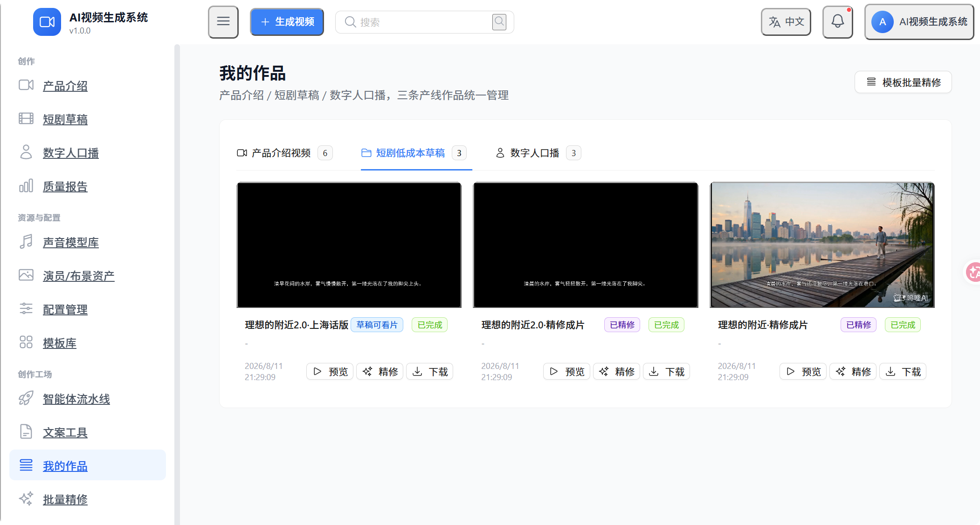Viewport: 980px width, 525px height.
Task: Open the 模板库 grid icon
Action: [26, 342]
